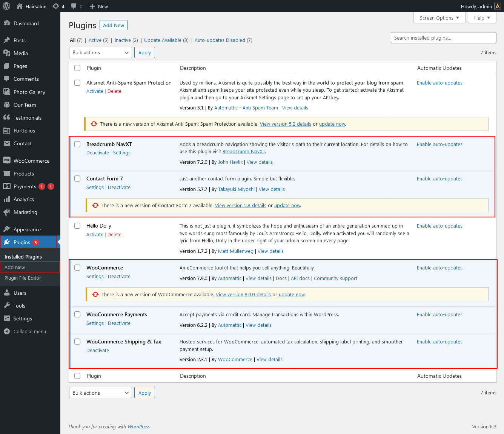The height and width of the screenshot is (434, 504).
Task: Open Hairsalon site home icon
Action: click(x=20, y=6)
